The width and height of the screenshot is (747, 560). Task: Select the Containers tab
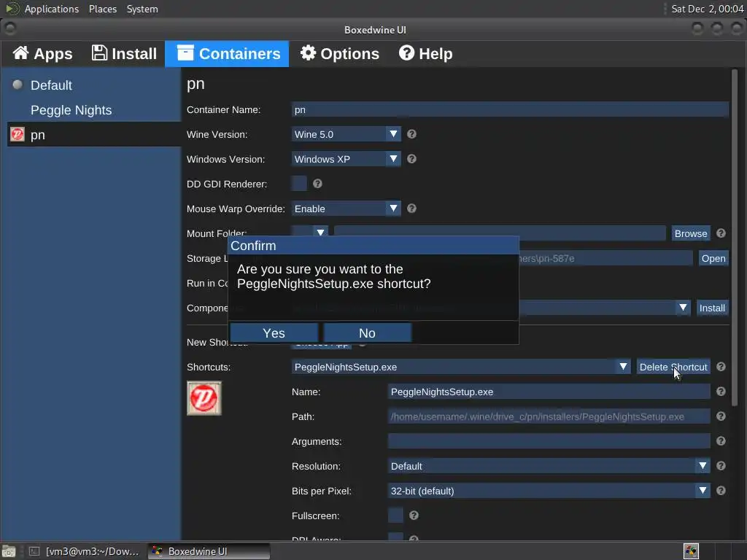click(x=227, y=54)
